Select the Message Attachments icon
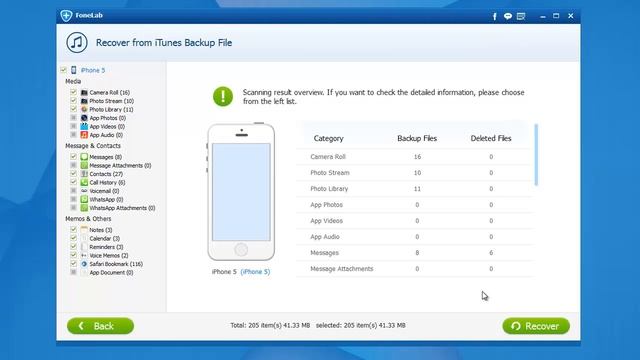The height and width of the screenshot is (360, 640). tap(84, 165)
